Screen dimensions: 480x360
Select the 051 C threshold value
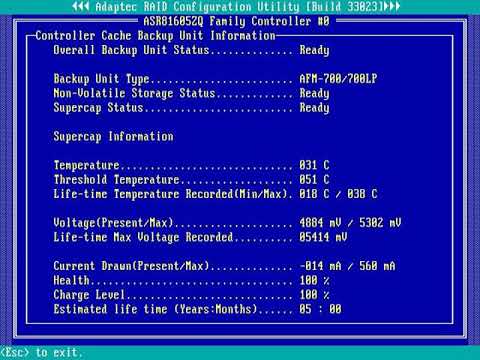click(x=314, y=180)
